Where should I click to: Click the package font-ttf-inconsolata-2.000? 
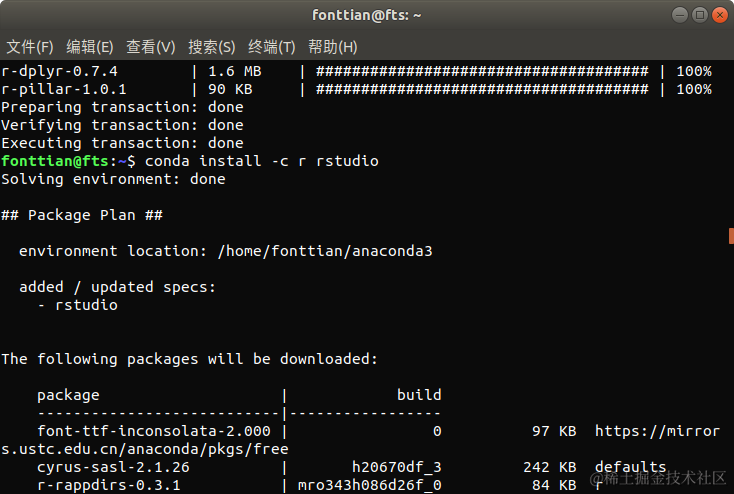pos(154,431)
